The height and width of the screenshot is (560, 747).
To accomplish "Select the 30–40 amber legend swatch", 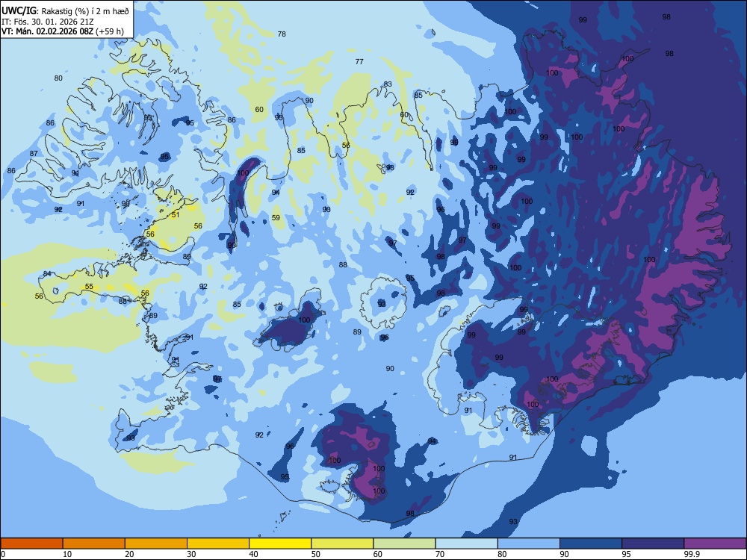I will click(218, 544).
